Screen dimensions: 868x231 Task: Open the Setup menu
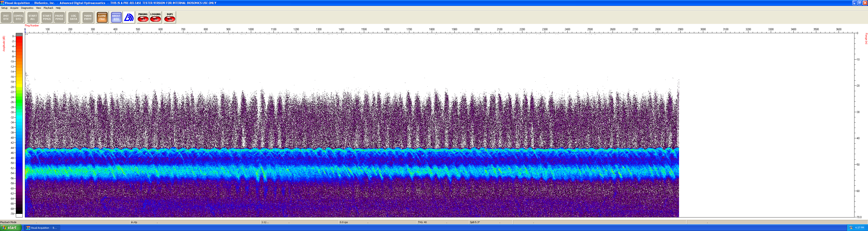4,8
